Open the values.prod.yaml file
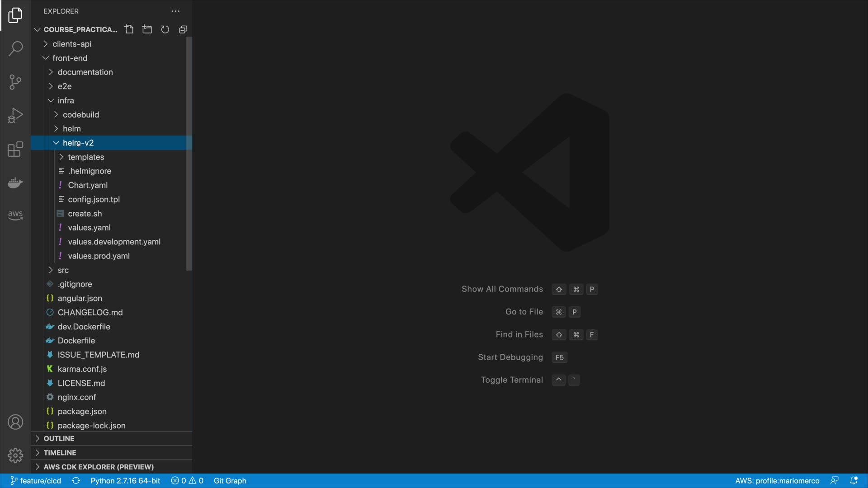The image size is (868, 488). 99,256
